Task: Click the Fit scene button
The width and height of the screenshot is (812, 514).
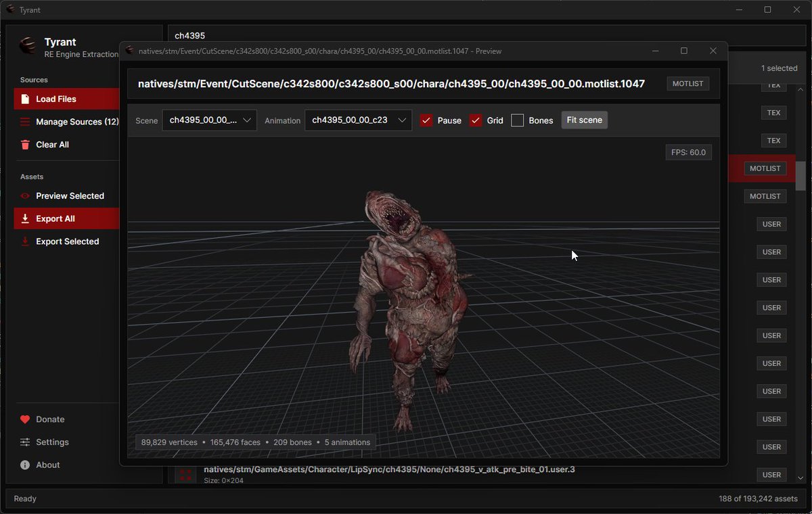Action: tap(585, 120)
